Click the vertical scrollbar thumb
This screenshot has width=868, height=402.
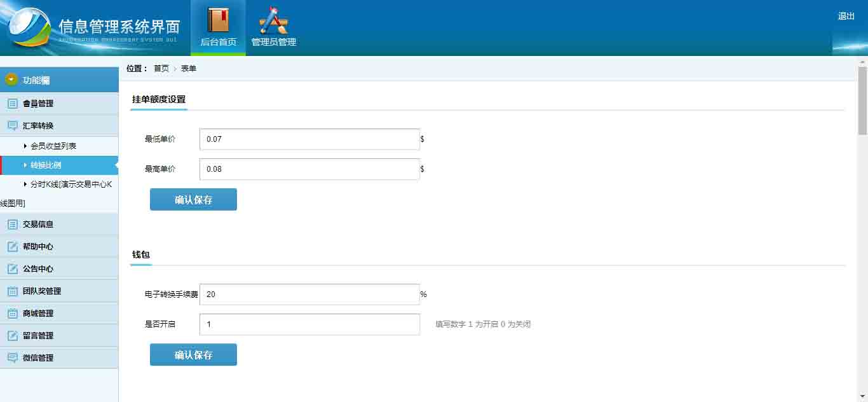pos(862,100)
